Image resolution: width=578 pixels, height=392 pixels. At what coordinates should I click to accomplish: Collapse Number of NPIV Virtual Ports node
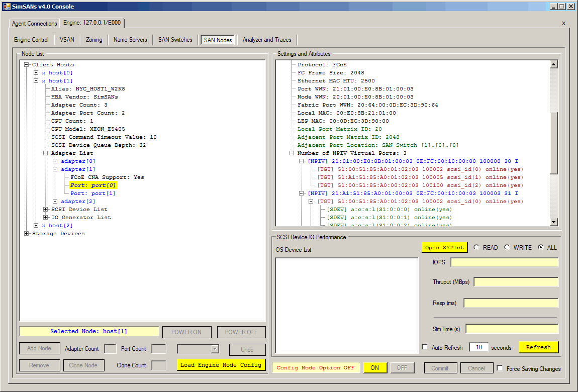click(x=292, y=153)
